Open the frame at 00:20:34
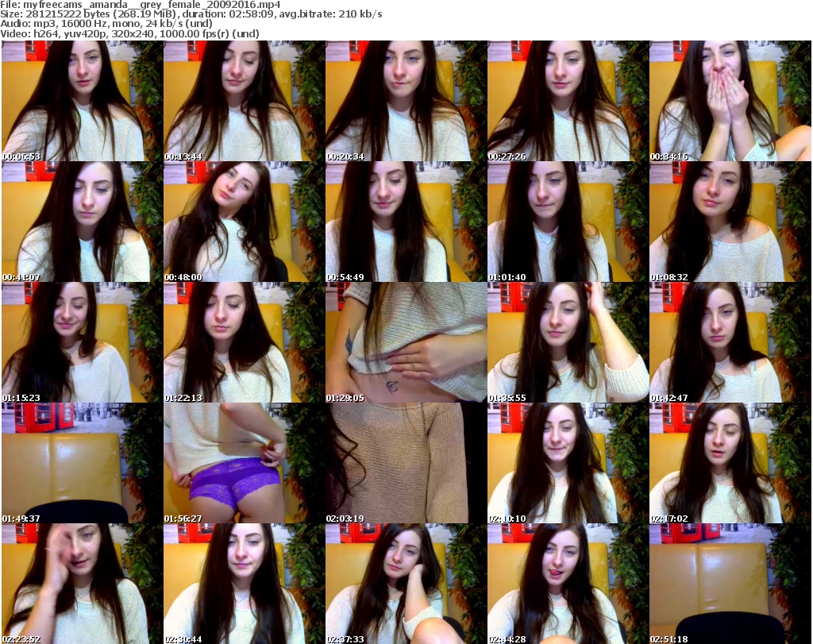The height and width of the screenshot is (644, 813). (x=406, y=101)
